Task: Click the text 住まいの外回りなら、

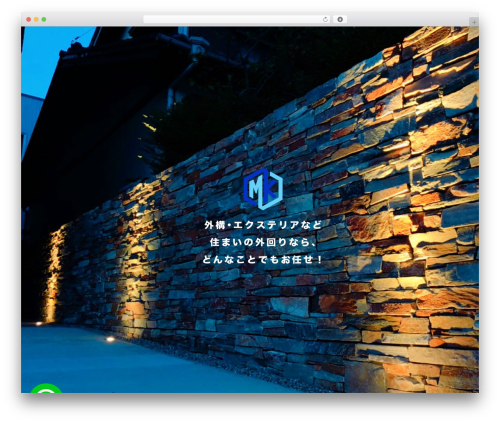Action: pyautogui.click(x=263, y=242)
